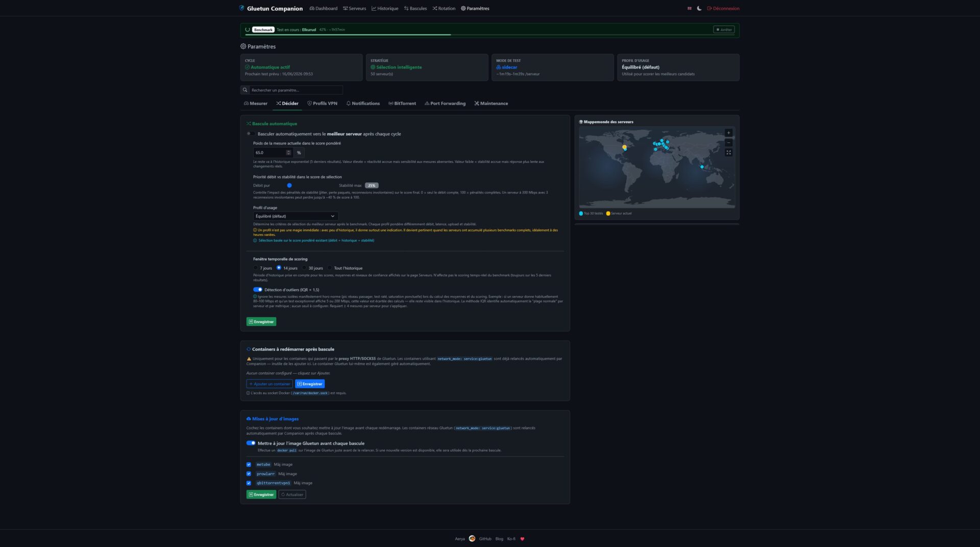Click the Sélection intelligente strategy text
Image resolution: width=980 pixels, height=547 pixels.
click(x=399, y=67)
